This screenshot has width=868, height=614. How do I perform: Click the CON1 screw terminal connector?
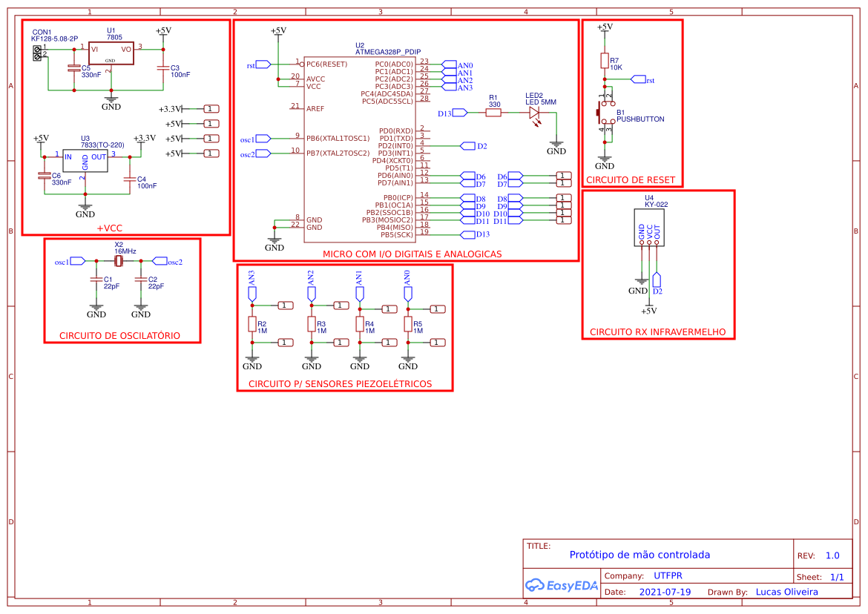(37, 53)
